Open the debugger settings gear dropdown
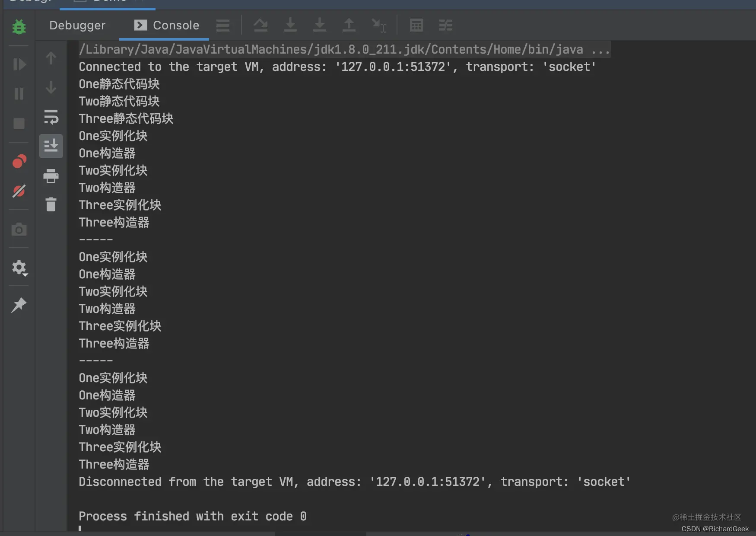Viewport: 756px width, 536px height. 19,268
